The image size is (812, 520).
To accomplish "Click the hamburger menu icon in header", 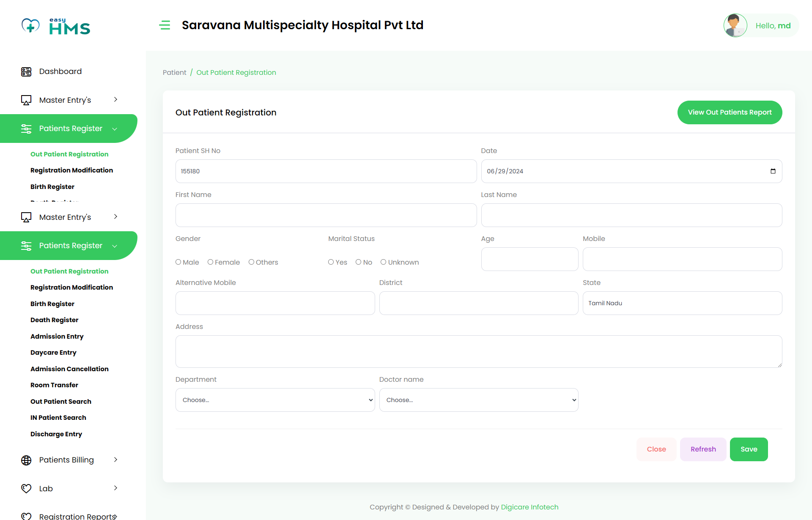I will (x=165, y=25).
